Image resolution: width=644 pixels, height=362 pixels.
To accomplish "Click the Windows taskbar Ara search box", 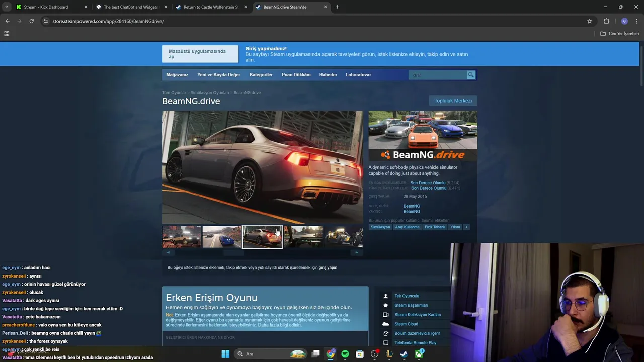I will pyautogui.click(x=271, y=354).
